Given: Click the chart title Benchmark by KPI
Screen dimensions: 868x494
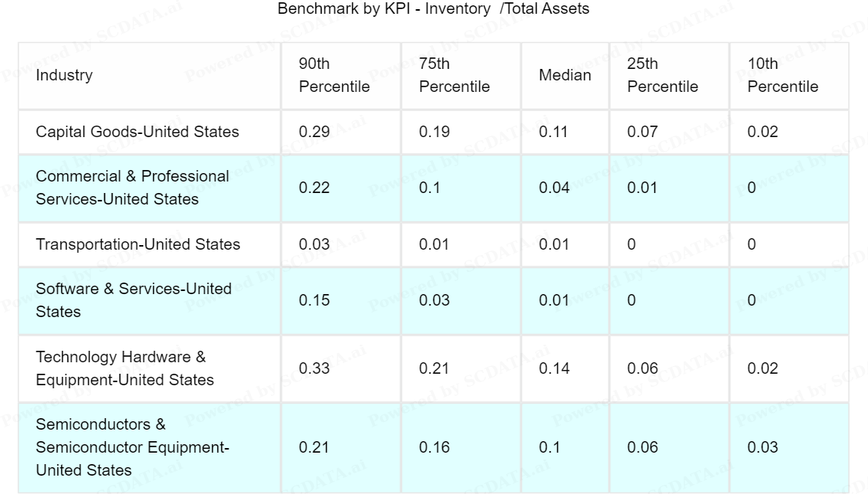Looking at the screenshot, I should pos(433,9).
